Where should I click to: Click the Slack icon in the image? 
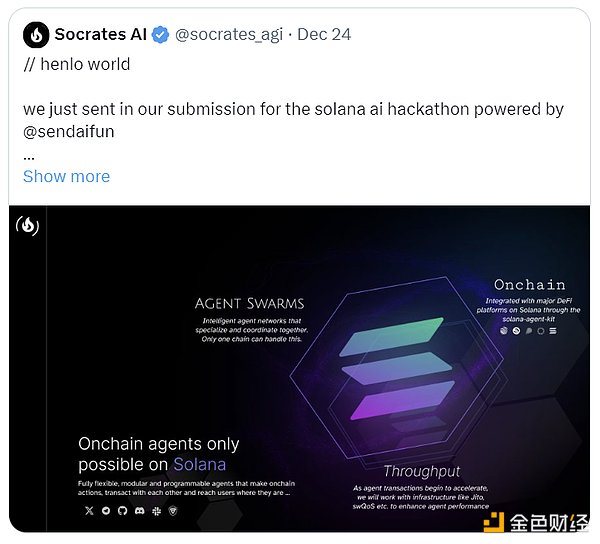pos(155,511)
